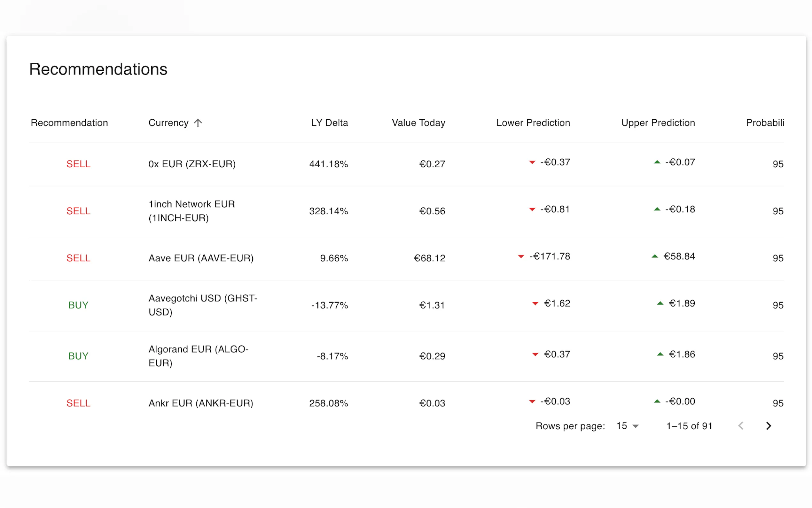The image size is (812, 508).
Task: Sort table by LY Delta header
Action: (x=329, y=123)
